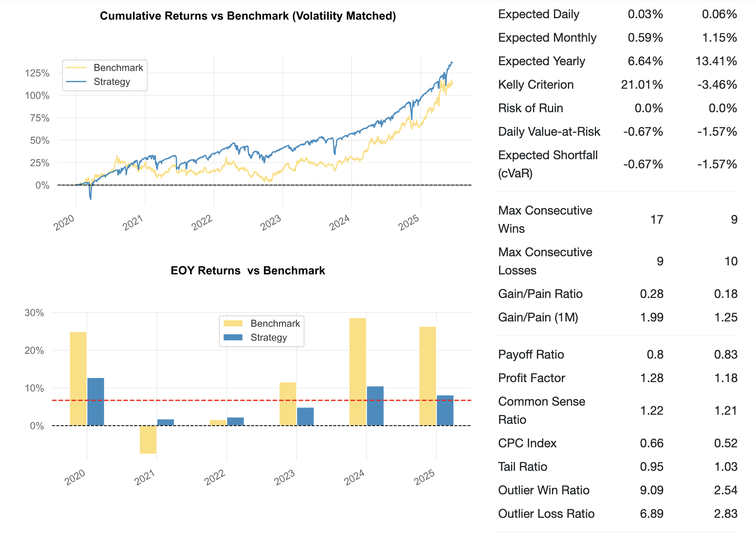Select the Risk of Ruin row label
Viewport: 756px width, 536px height.
pos(530,108)
